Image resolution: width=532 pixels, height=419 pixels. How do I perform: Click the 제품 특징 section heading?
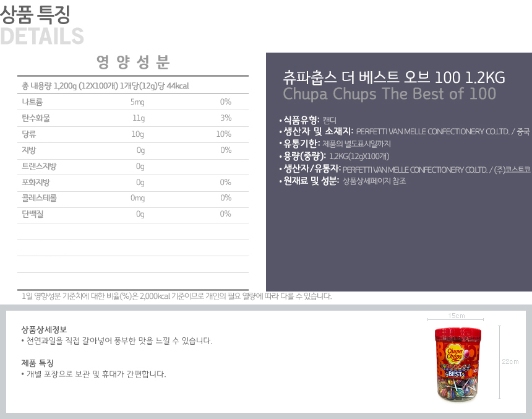[x=37, y=363]
